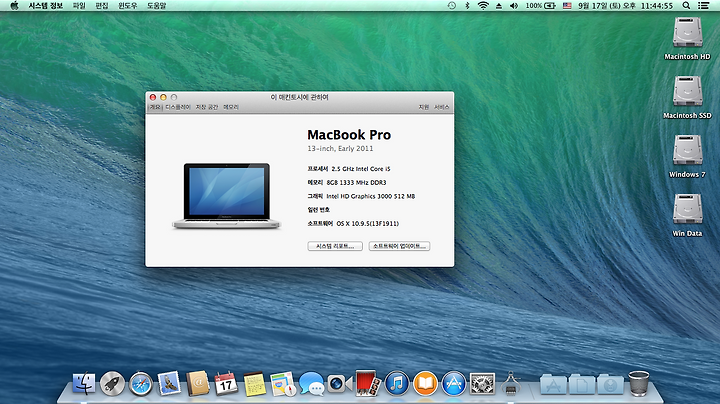Open System Information chip icon in Dock
This screenshot has height=404, width=720.
point(511,384)
